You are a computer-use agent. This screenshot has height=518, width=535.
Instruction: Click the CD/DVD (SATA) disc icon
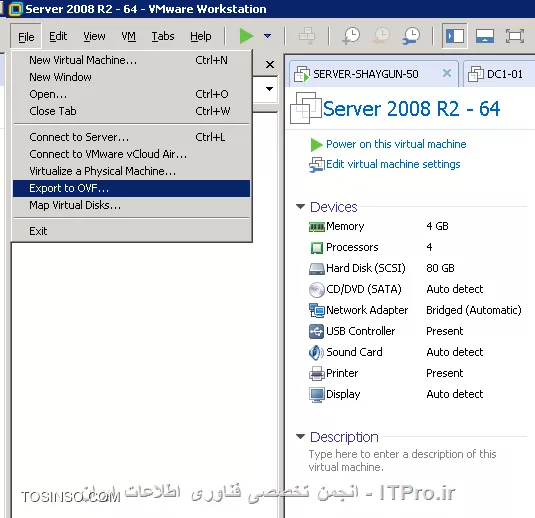click(x=317, y=290)
